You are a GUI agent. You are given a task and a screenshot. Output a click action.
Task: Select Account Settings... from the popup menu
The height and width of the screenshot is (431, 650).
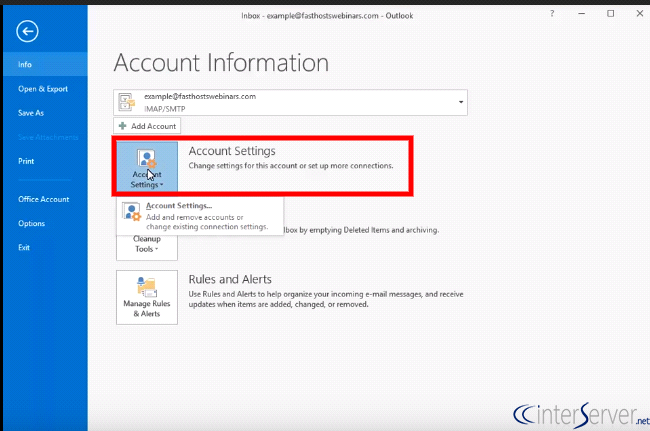[200, 216]
